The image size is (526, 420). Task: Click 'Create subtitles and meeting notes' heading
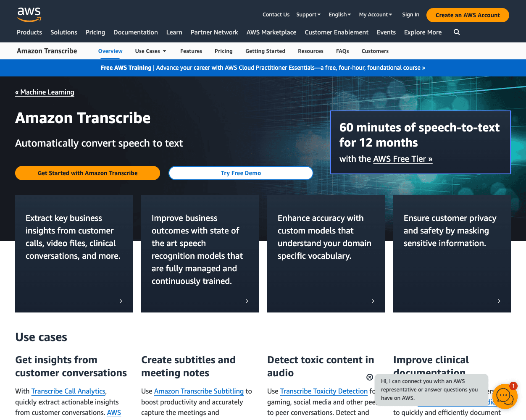click(188, 366)
